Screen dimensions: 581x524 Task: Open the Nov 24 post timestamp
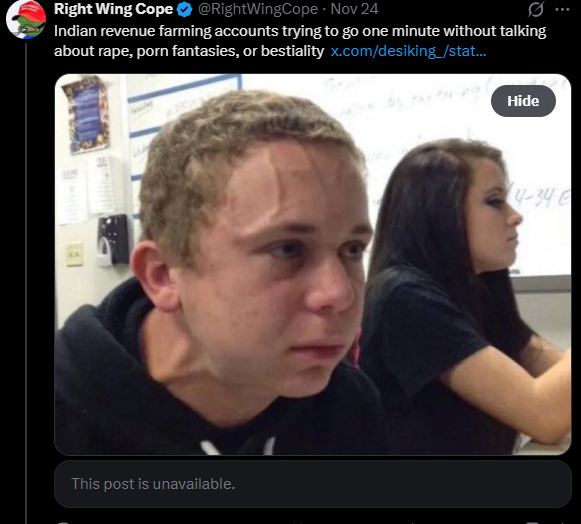354,9
